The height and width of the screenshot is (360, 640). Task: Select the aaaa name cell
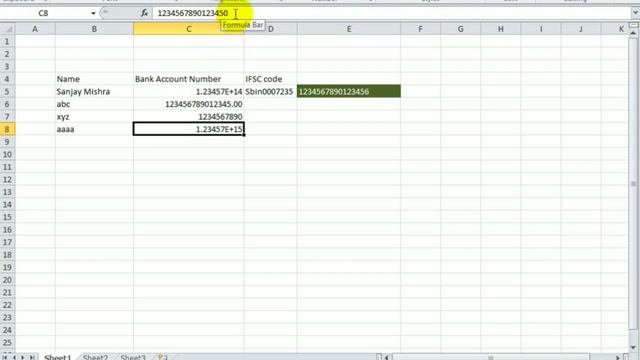[94, 129]
